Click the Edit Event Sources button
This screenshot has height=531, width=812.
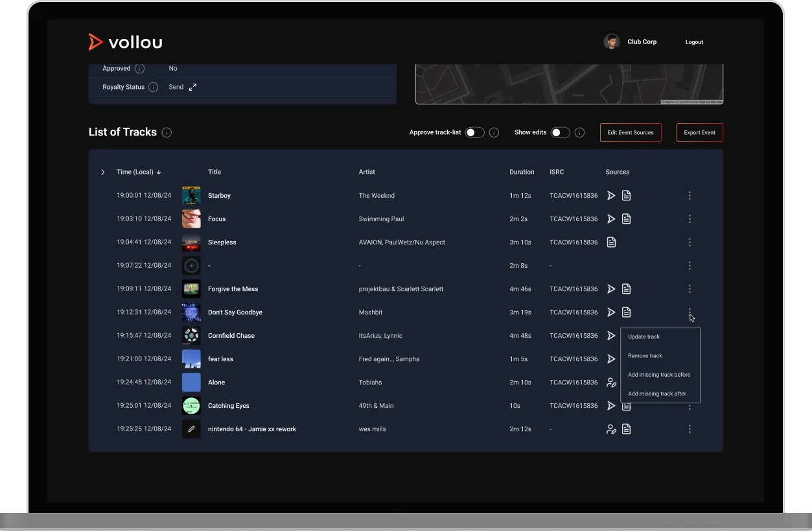tap(631, 132)
